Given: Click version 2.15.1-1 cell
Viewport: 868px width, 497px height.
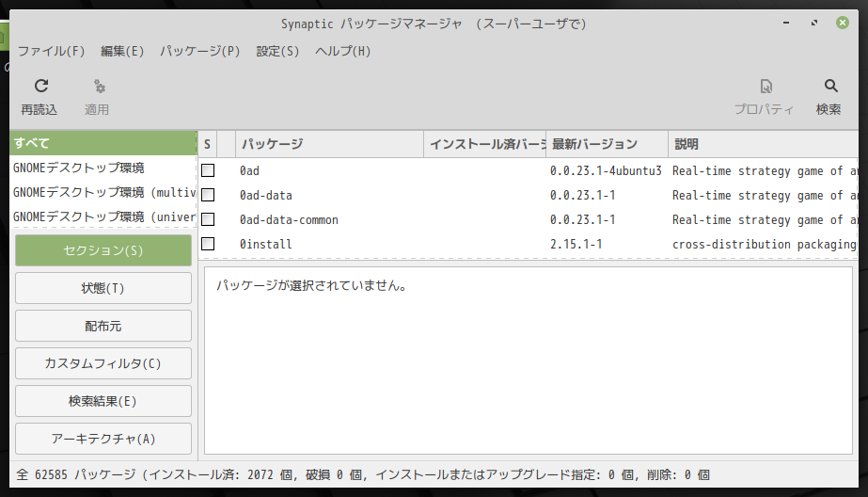Looking at the screenshot, I should [576, 244].
